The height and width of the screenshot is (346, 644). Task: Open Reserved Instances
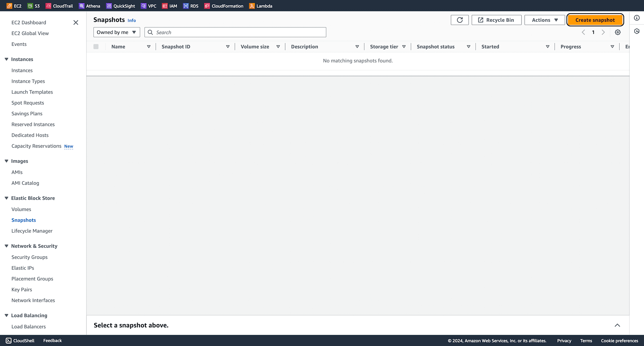(x=33, y=124)
